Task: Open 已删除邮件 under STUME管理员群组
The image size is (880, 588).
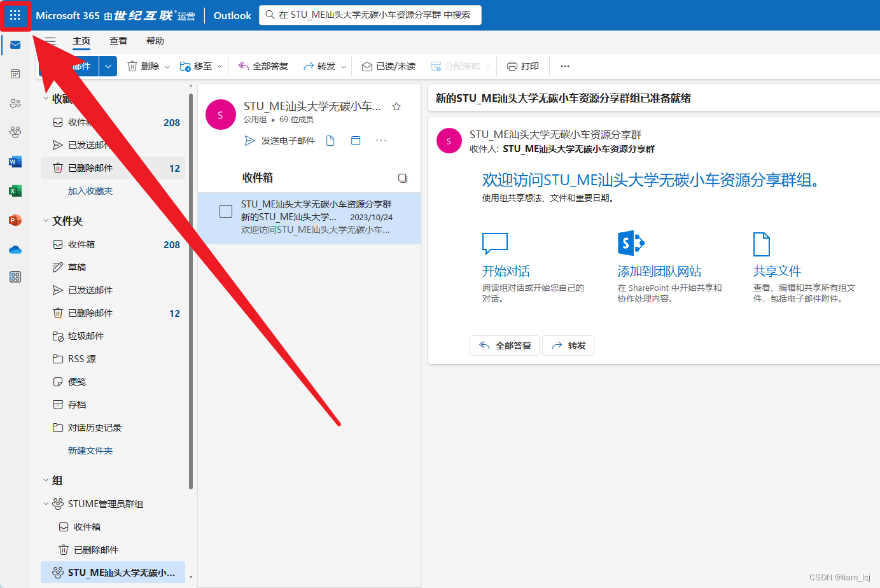Action: tap(113, 550)
